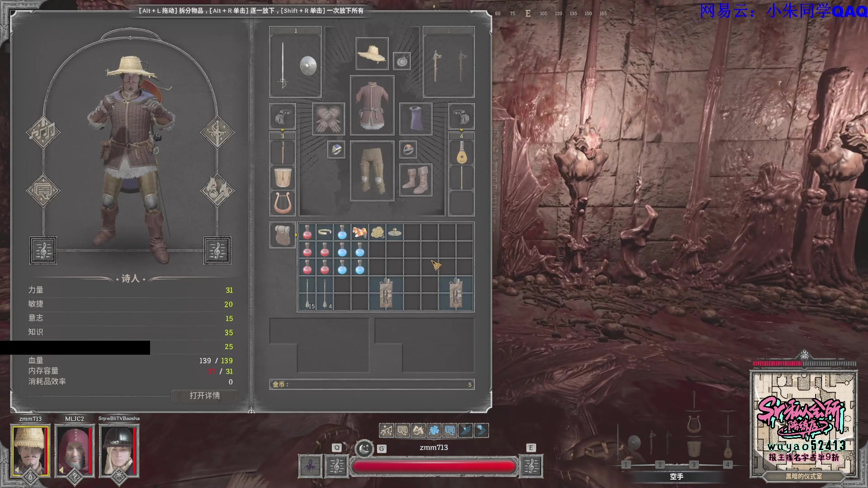Select the left banner item in inventory
Screen dimensions: 868x488
click(x=386, y=294)
